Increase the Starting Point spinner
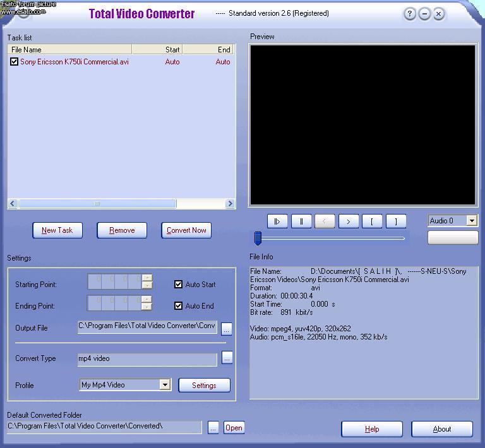 pos(147,278)
